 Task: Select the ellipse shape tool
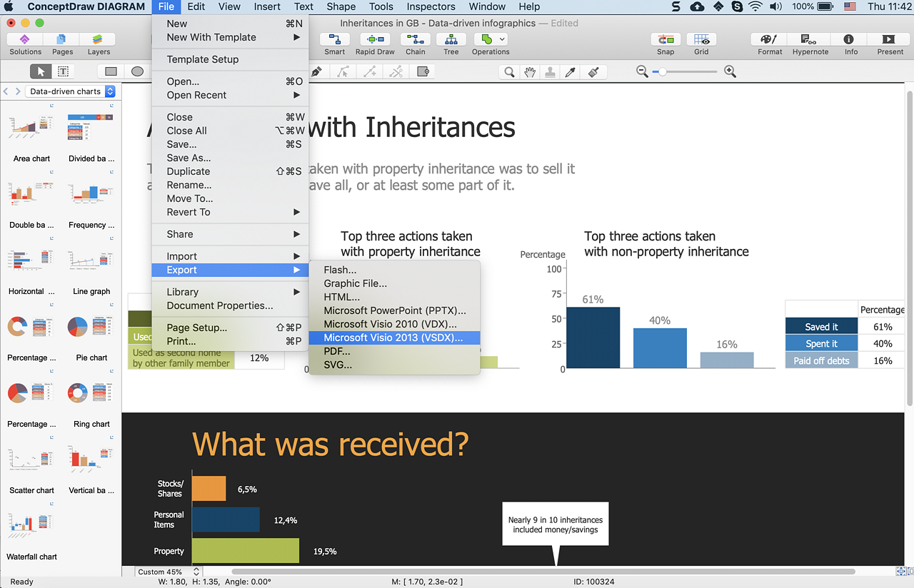point(137,71)
